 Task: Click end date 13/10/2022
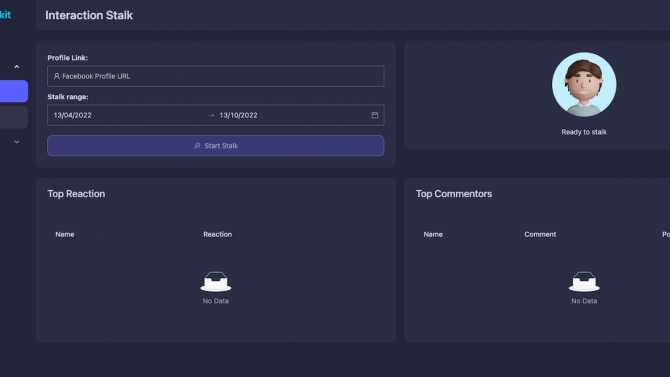tap(238, 115)
